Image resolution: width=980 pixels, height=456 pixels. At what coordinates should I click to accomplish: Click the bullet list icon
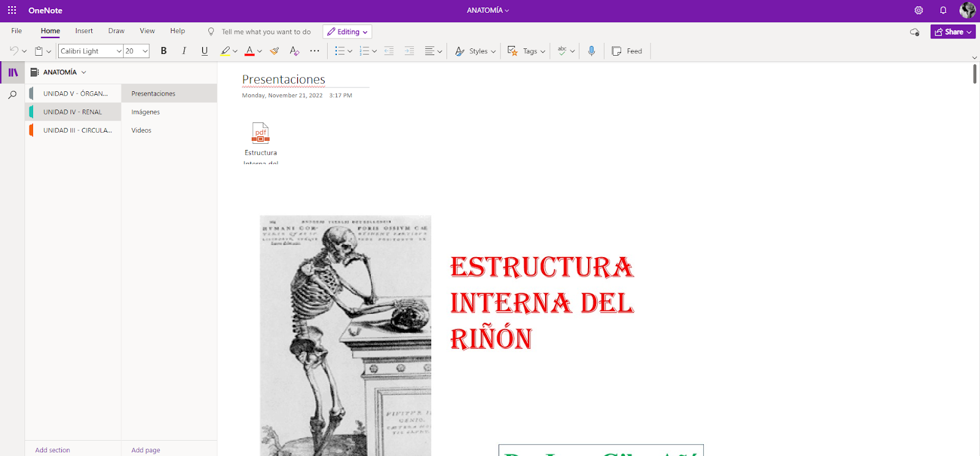(x=340, y=51)
